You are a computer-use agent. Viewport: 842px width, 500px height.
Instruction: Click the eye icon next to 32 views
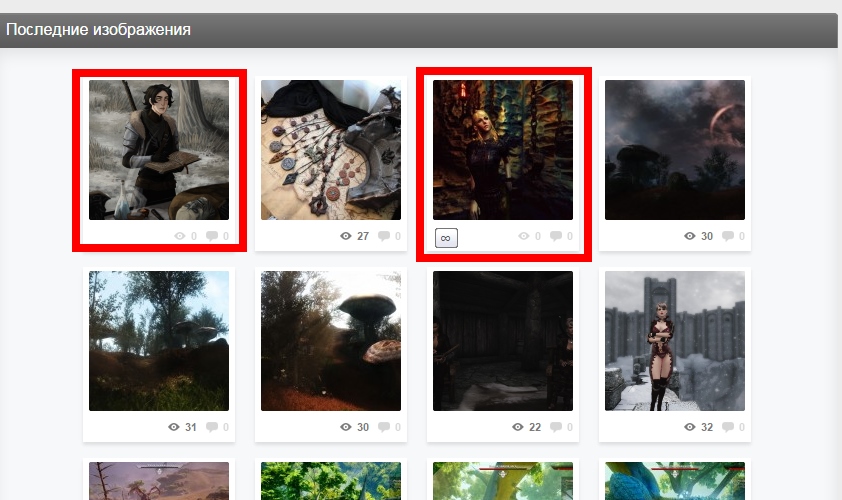tap(689, 427)
